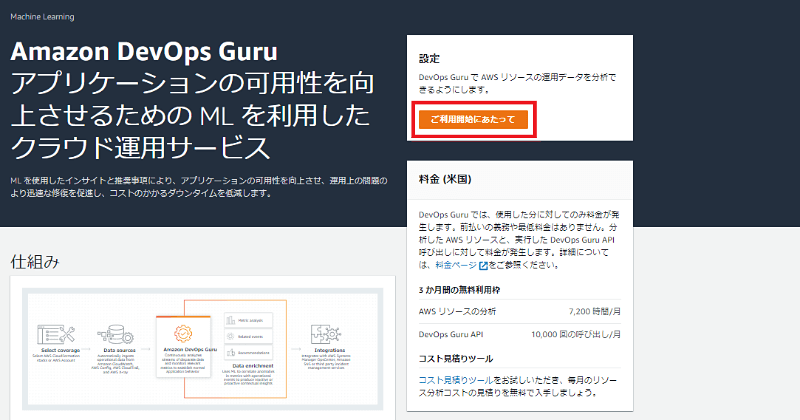Select the '設定' panel heading

[429, 59]
